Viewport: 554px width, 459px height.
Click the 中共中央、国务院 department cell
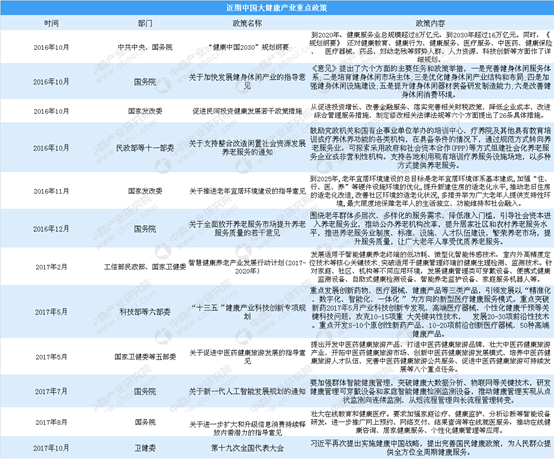pyautogui.click(x=145, y=47)
